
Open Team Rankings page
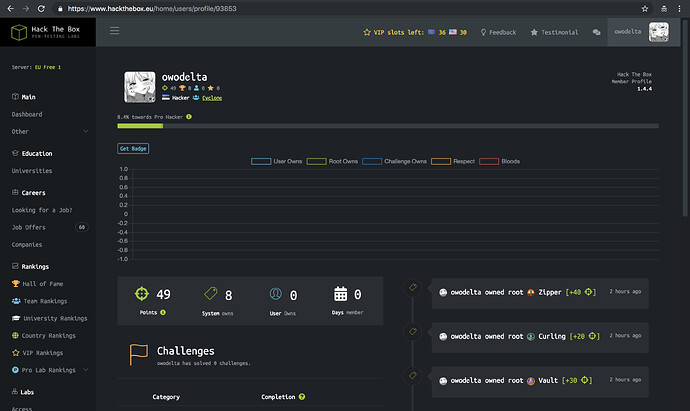click(45, 301)
